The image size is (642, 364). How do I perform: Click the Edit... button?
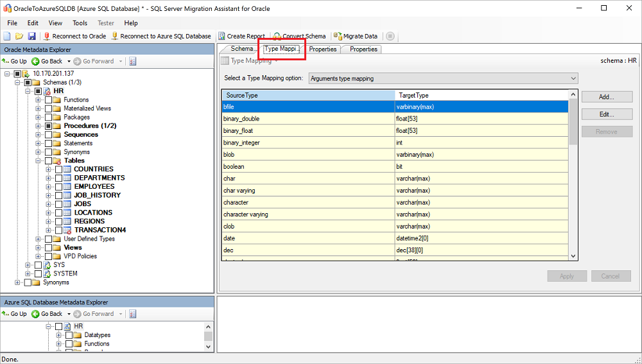(607, 114)
